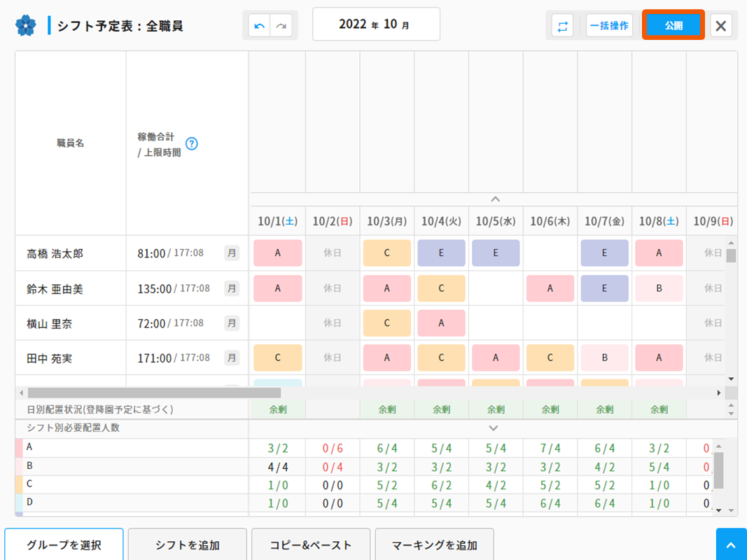Click the 一括操作 button

[609, 26]
